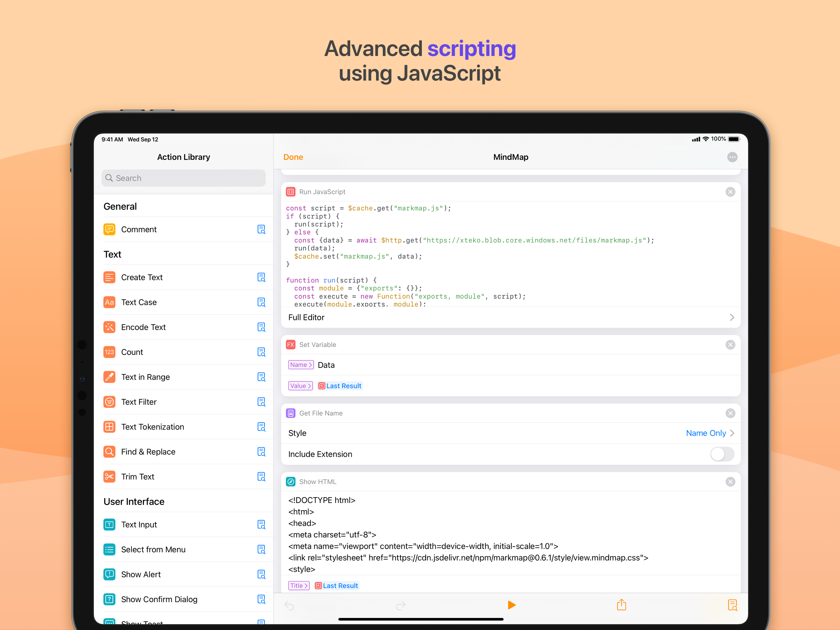The width and height of the screenshot is (840, 630).
Task: Toggle the Include Extension switch
Action: (x=722, y=454)
